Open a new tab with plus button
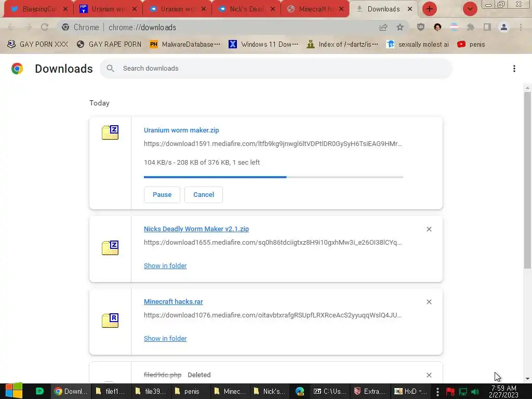 pos(430,9)
